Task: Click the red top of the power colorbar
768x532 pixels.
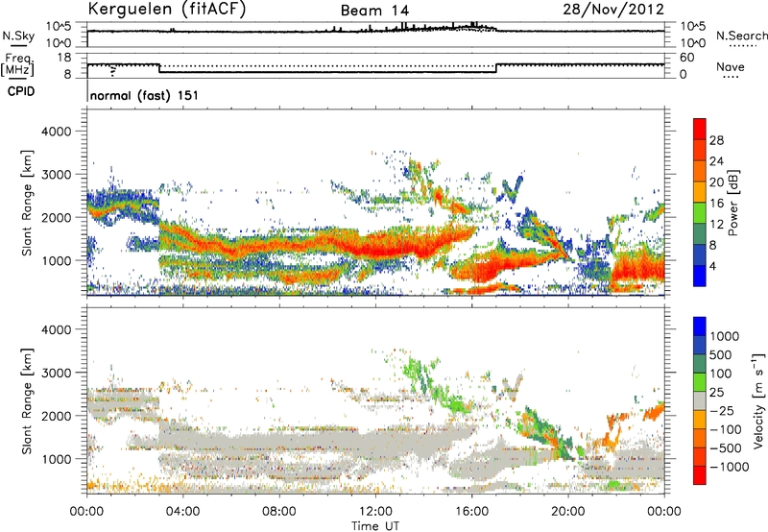Action: point(700,129)
